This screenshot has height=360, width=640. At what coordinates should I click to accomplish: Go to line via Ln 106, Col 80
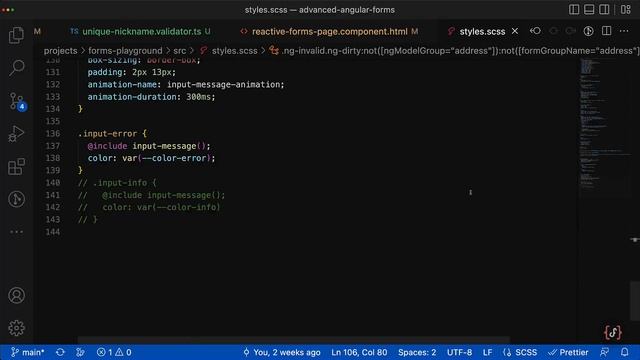(359, 352)
